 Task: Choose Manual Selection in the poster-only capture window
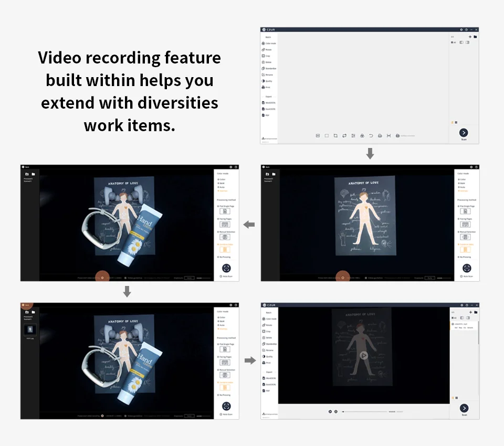coord(467,232)
